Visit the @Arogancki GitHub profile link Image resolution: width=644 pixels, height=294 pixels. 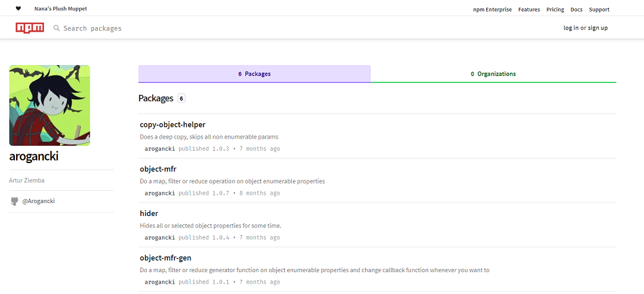pyautogui.click(x=39, y=201)
